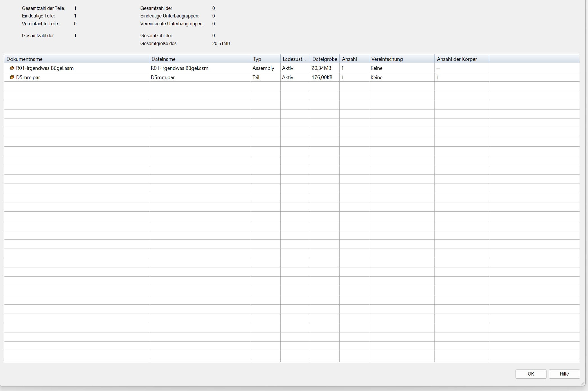Click the Anzahl column header
The height and width of the screenshot is (391, 588).
(x=354, y=59)
